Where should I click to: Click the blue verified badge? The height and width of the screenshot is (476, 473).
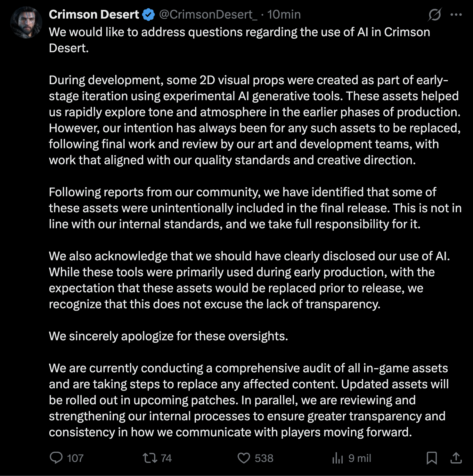149,15
